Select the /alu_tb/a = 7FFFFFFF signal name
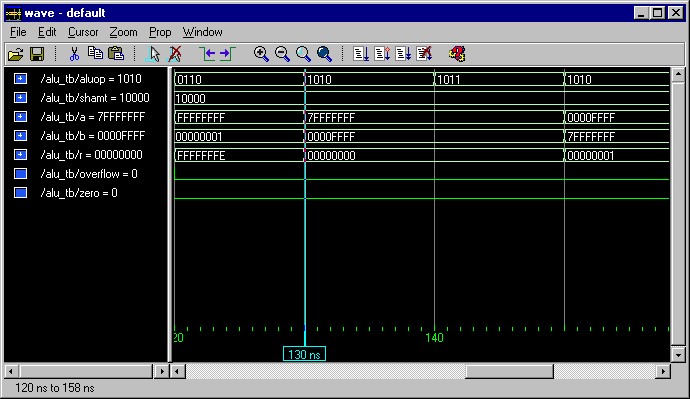This screenshot has height=399, width=690. pyautogui.click(x=92, y=117)
